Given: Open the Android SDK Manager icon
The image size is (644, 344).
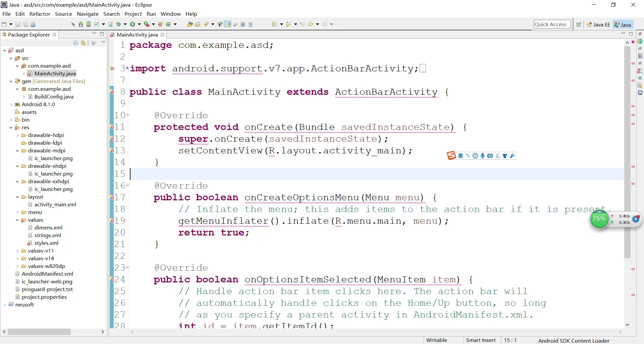Looking at the screenshot, I should (81, 24).
